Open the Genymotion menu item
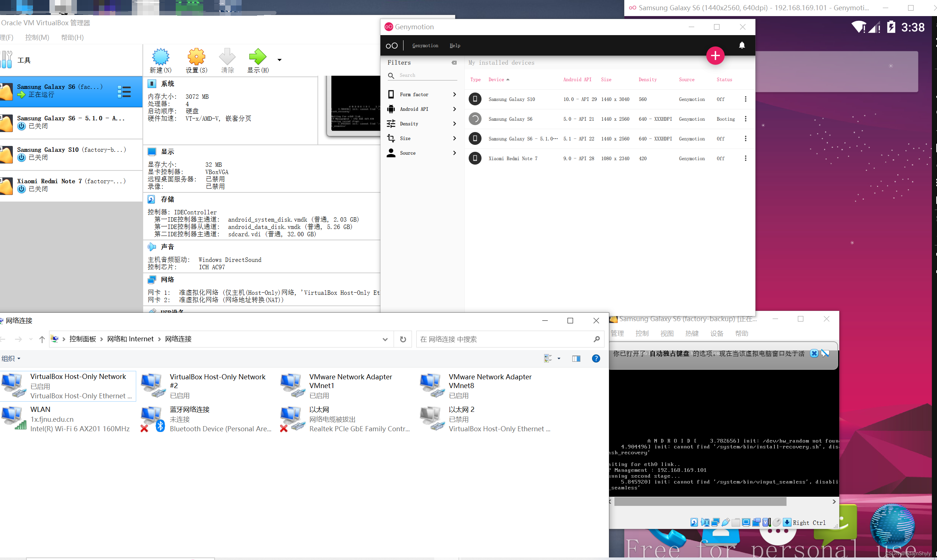The width and height of the screenshot is (937, 560). 425,45
